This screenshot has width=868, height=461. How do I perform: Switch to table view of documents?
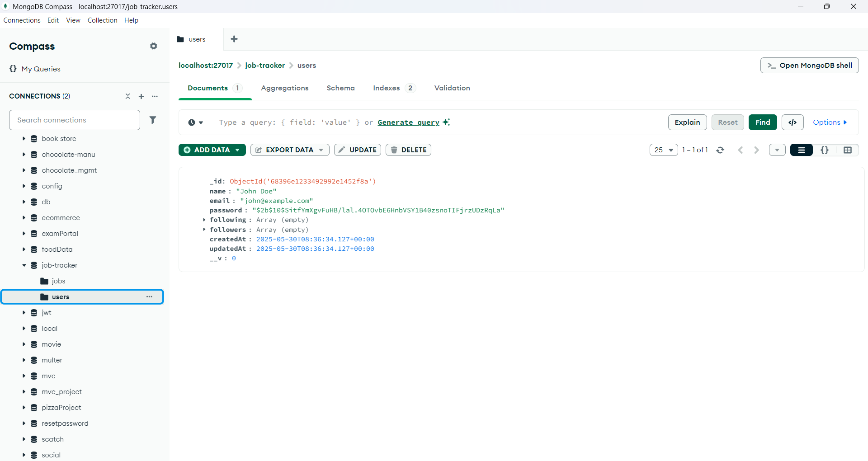click(x=847, y=150)
